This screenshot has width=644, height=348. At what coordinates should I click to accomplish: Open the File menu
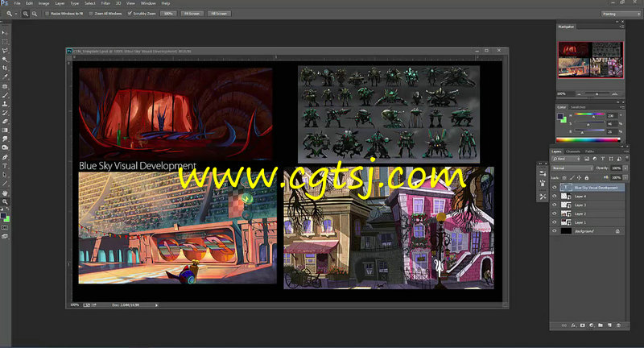(x=17, y=3)
